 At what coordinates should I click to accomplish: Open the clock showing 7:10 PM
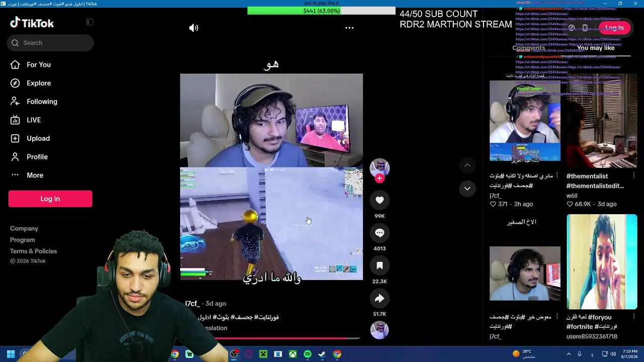(x=630, y=354)
